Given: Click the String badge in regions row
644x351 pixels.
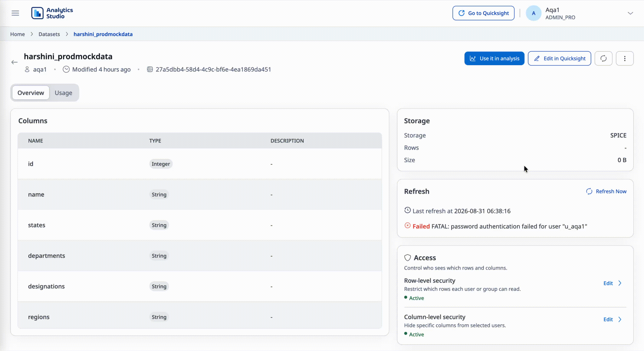Looking at the screenshot, I should pos(159,317).
